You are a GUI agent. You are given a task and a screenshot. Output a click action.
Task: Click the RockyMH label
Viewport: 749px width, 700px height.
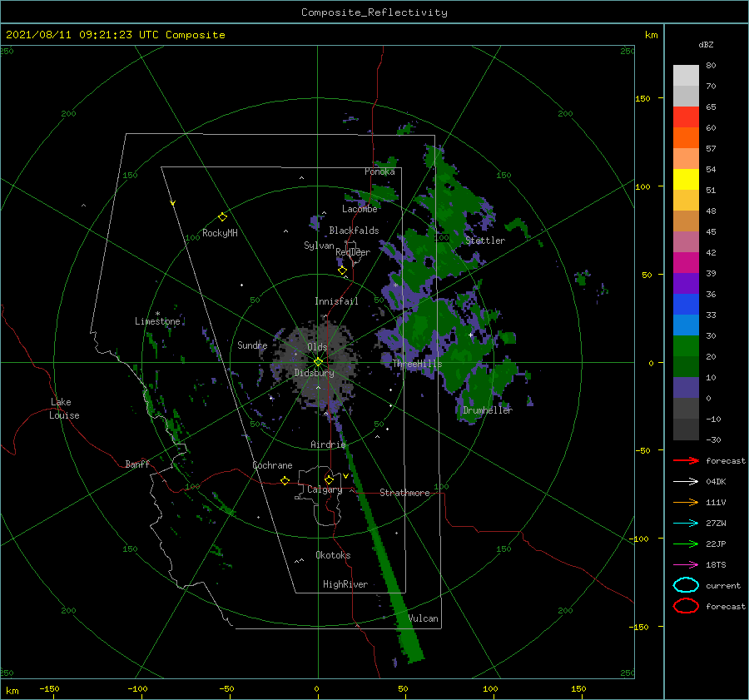click(220, 233)
